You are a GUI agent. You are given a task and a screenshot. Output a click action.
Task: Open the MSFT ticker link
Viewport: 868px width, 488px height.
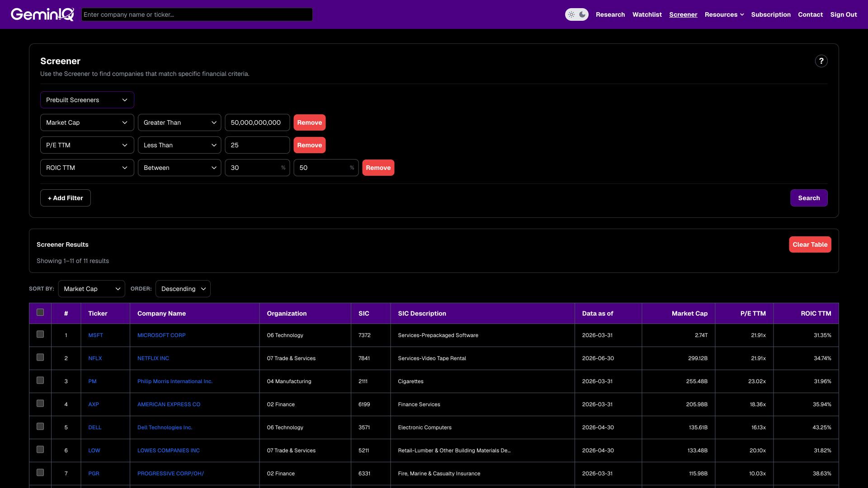click(95, 335)
